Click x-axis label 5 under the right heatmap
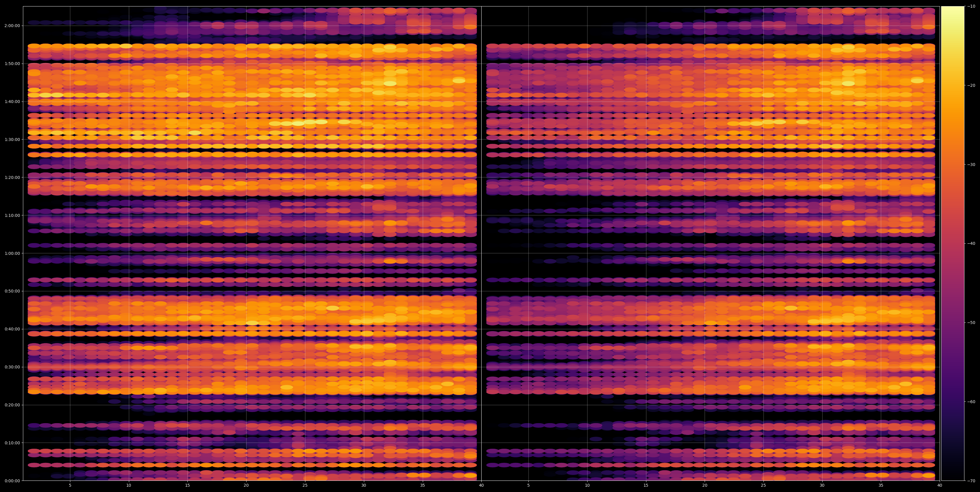 pos(528,486)
